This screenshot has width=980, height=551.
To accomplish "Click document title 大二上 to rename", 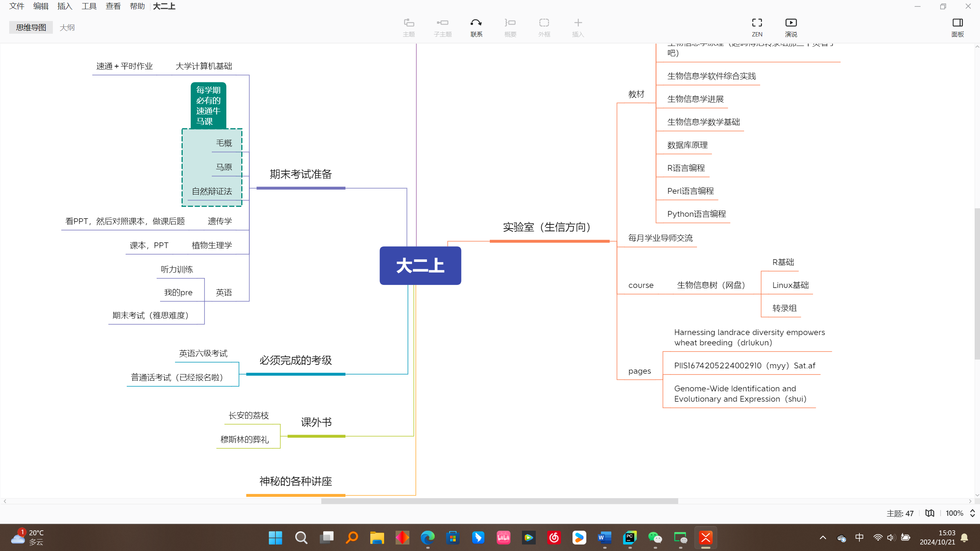I will [164, 6].
